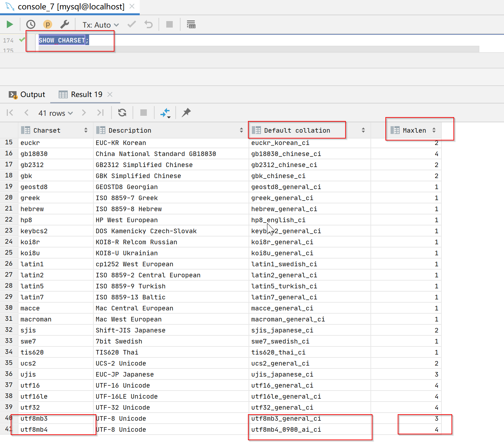The height and width of the screenshot is (446, 504).
Task: Select cell 'utf8mb3' in Charset column
Action: (x=55, y=418)
